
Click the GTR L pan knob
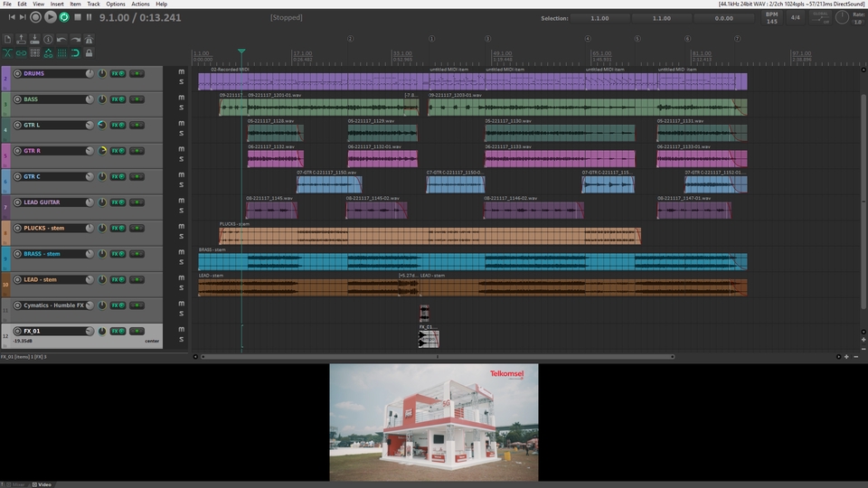click(x=102, y=125)
